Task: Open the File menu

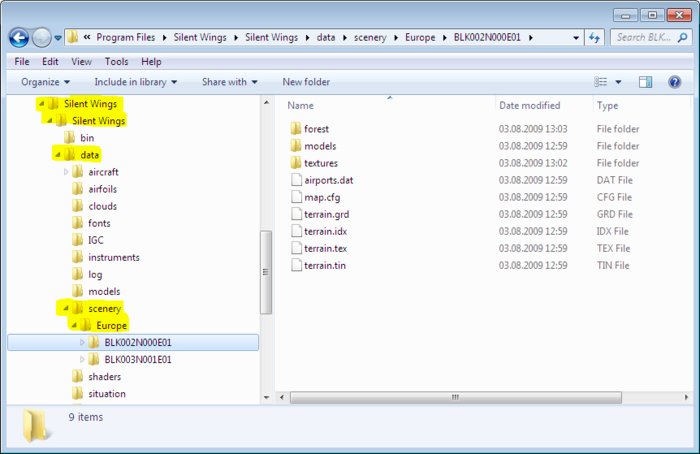Action: coord(21,62)
